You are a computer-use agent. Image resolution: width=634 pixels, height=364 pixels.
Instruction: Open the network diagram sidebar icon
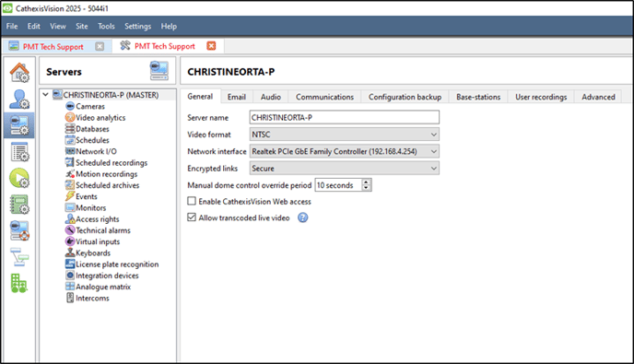pyautogui.click(x=19, y=257)
